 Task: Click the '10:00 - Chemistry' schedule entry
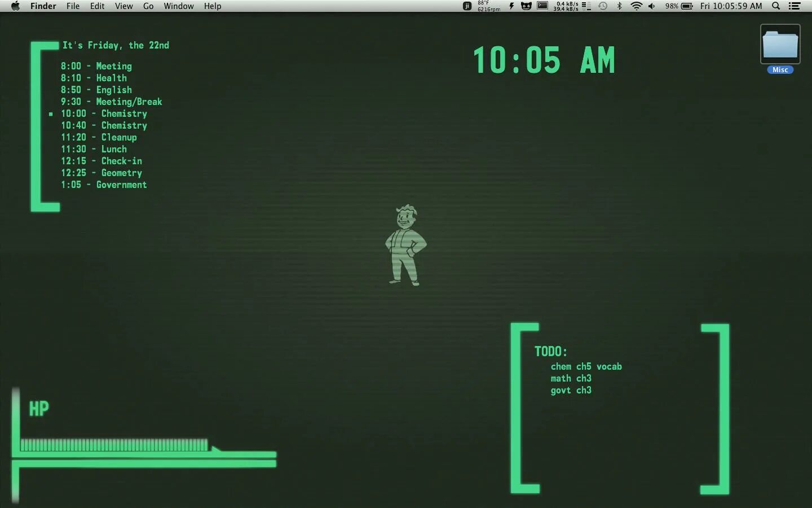[104, 113]
